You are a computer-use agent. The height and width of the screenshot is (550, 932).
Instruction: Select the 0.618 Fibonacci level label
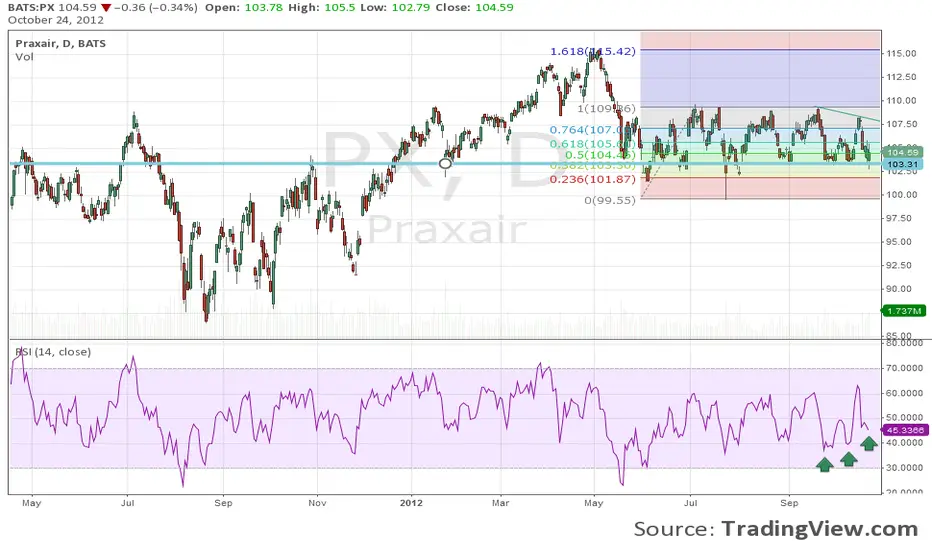click(x=593, y=144)
